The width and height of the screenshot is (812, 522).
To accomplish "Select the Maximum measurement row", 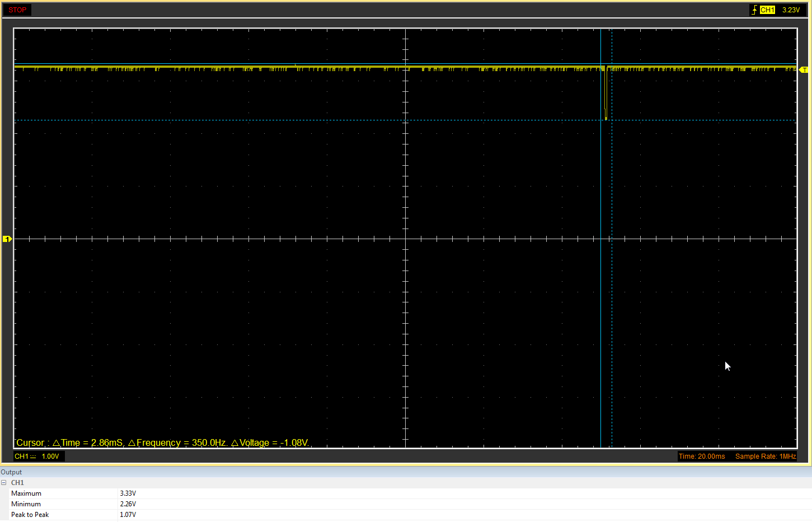I will click(26, 493).
